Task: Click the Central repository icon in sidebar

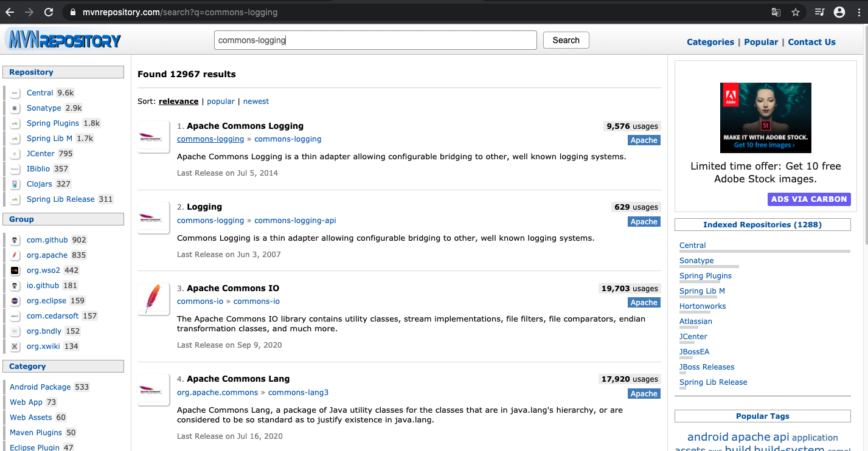Action: point(15,93)
